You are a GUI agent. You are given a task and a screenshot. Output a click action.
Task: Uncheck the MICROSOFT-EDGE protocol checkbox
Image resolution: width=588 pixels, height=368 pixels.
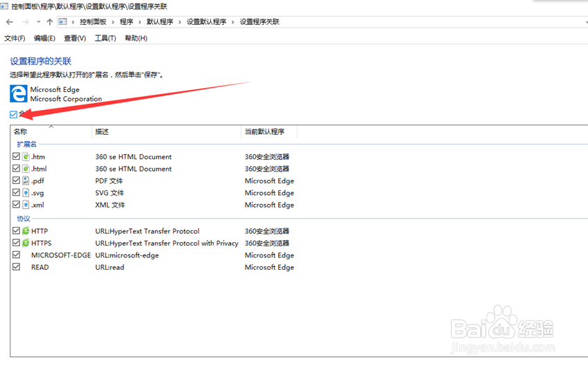point(16,255)
